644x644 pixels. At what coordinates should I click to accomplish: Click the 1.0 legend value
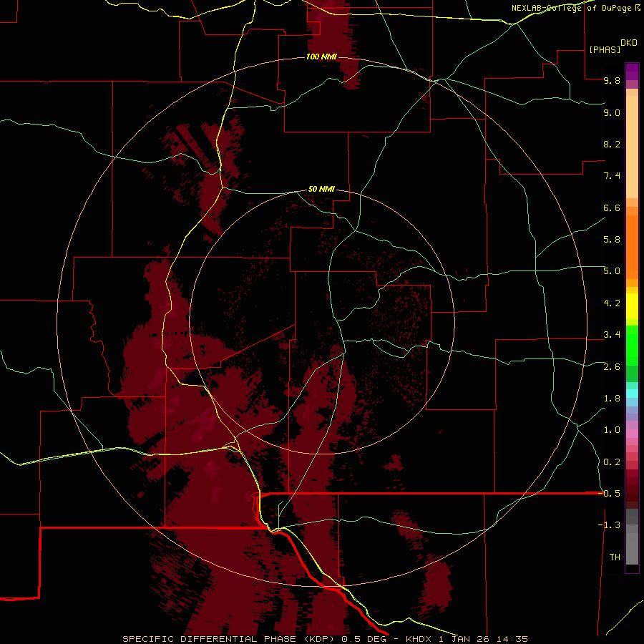(x=612, y=430)
